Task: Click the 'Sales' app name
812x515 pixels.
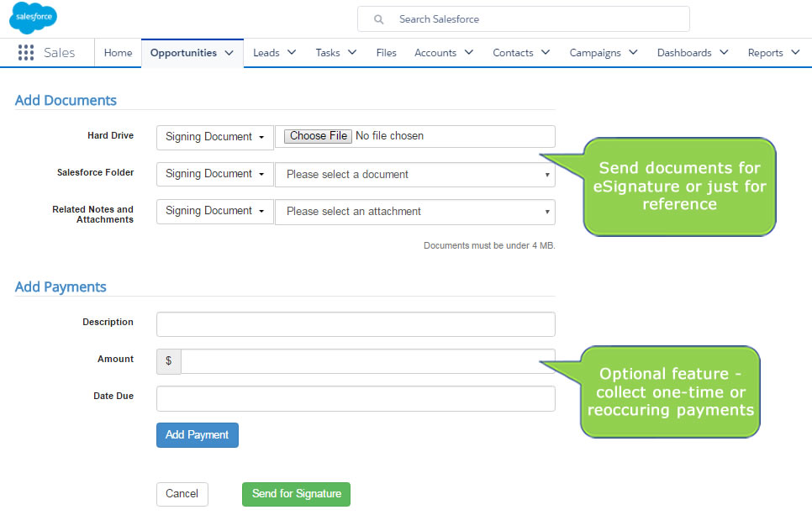Action: [x=59, y=53]
